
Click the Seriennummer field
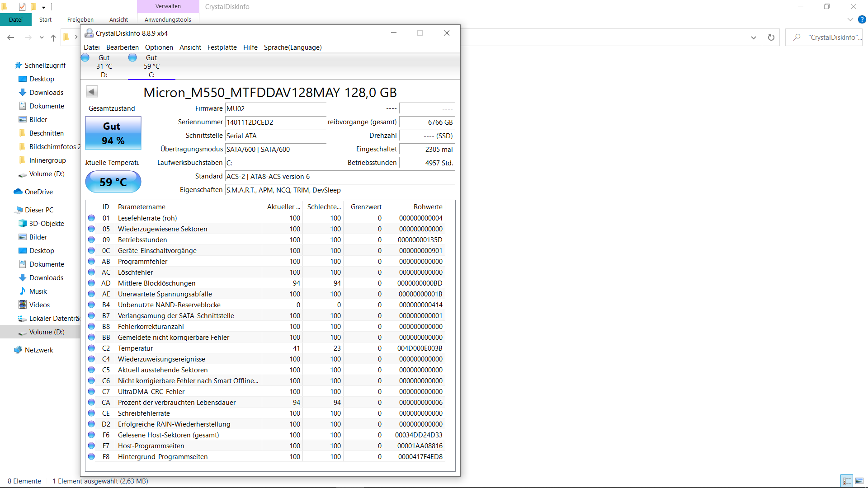point(276,122)
